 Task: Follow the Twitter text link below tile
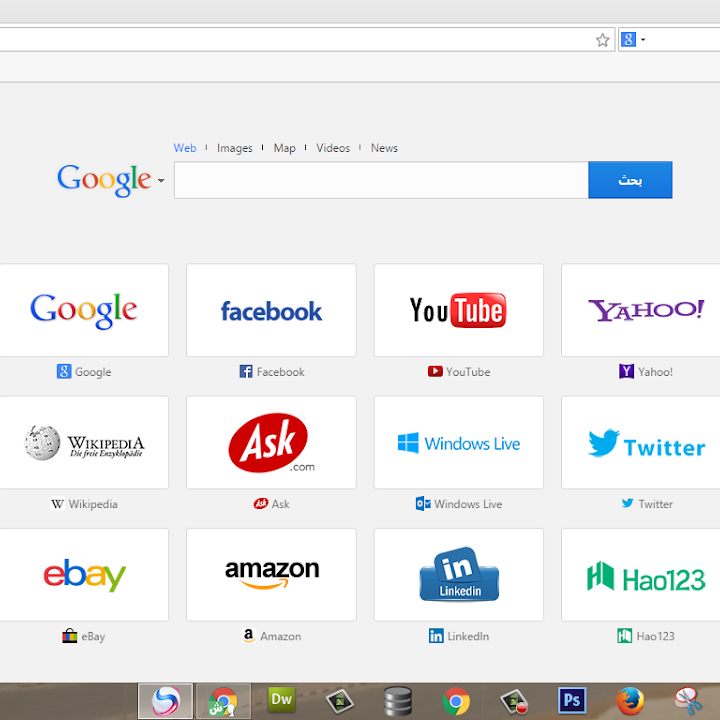coord(655,504)
